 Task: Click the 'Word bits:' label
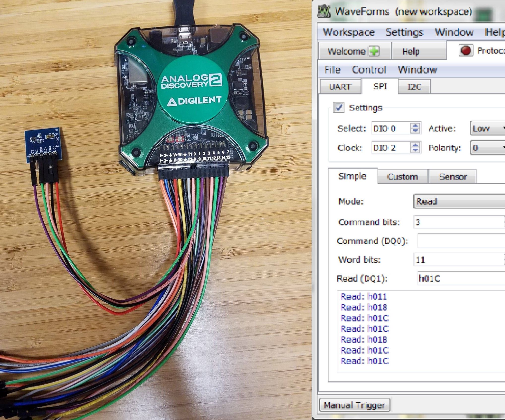[x=359, y=260]
